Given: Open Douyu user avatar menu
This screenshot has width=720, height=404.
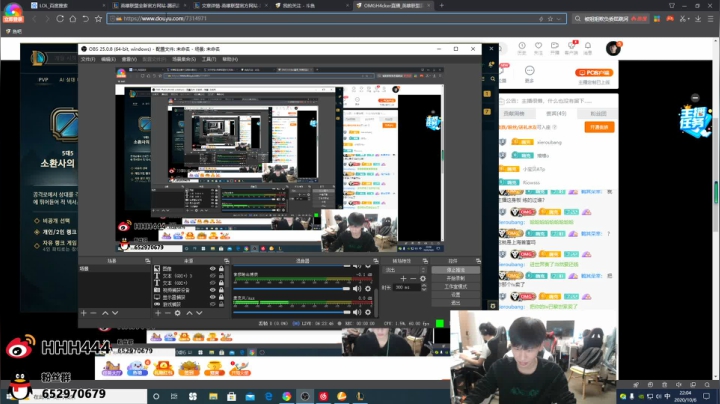Looking at the screenshot, I should tap(613, 48).
